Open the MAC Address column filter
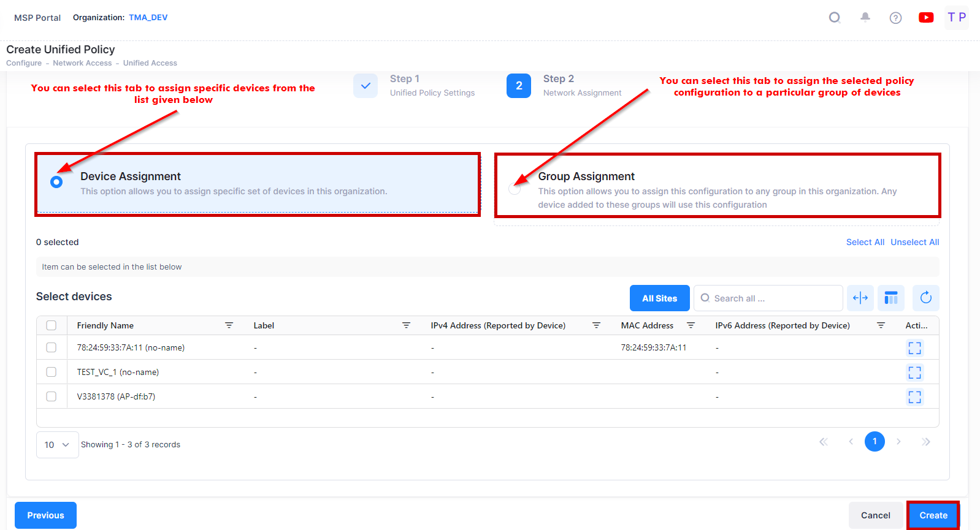The width and height of the screenshot is (980, 530). coord(691,325)
